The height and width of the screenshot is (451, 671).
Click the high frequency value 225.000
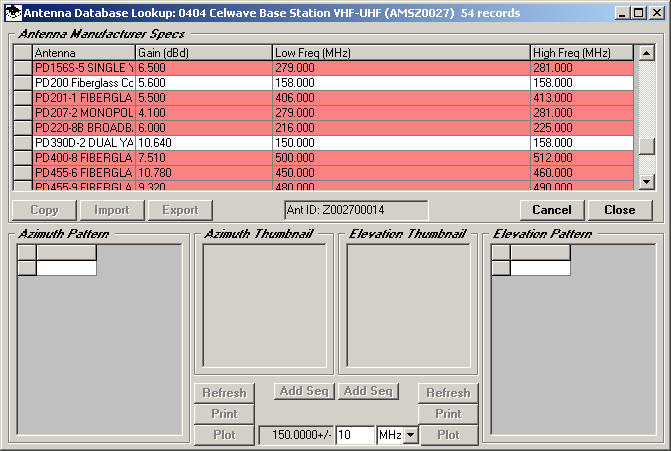click(552, 128)
